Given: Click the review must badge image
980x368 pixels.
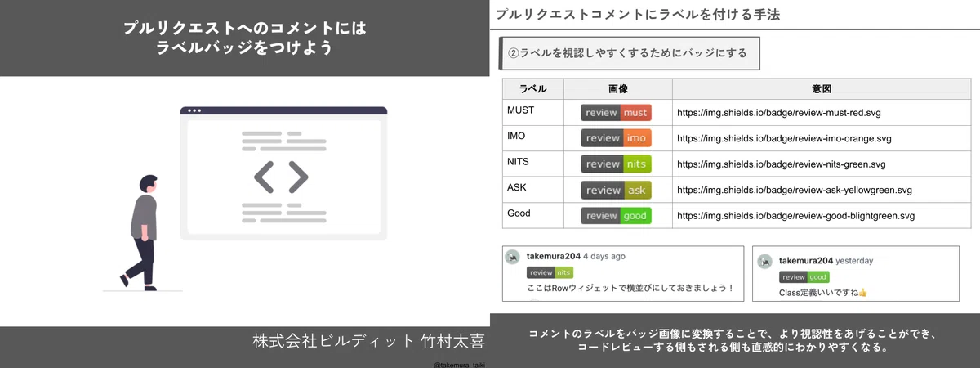Looking at the screenshot, I should [616, 113].
